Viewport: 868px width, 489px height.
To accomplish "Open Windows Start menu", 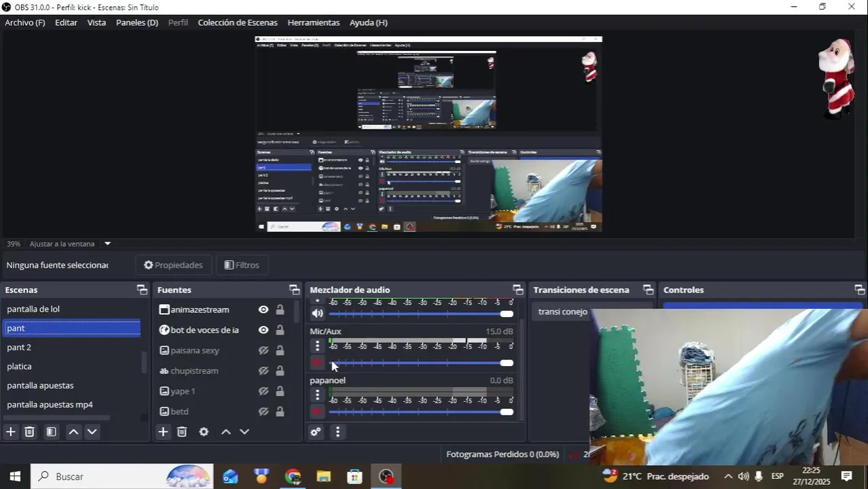I will coord(15,477).
